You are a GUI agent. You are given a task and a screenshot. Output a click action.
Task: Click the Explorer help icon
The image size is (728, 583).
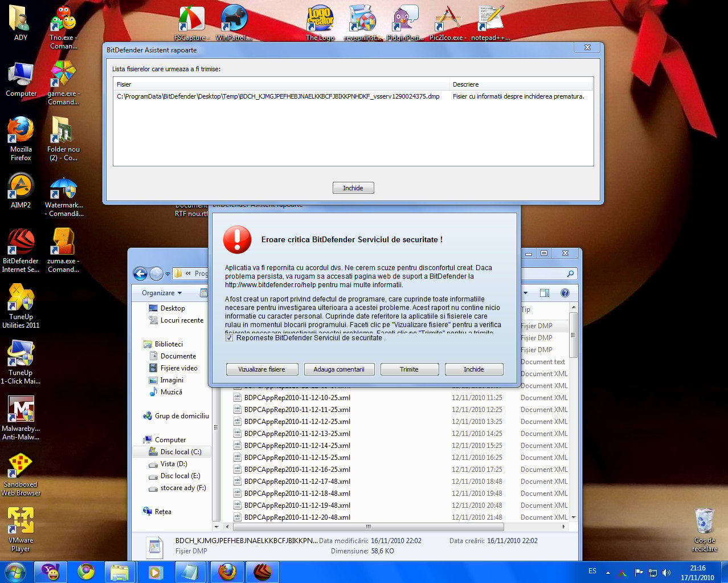pyautogui.click(x=565, y=293)
